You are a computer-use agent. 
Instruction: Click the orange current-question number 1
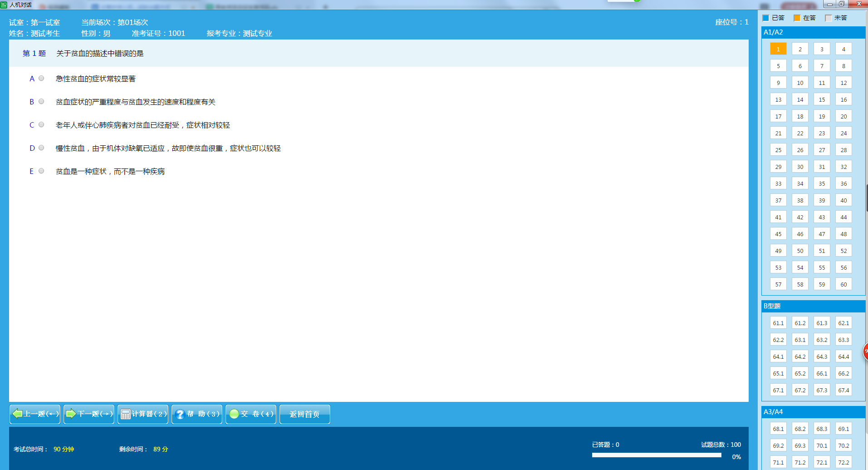[x=778, y=49]
